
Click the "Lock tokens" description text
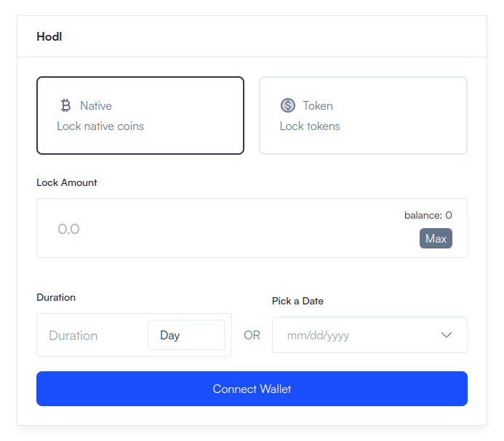pyautogui.click(x=310, y=126)
